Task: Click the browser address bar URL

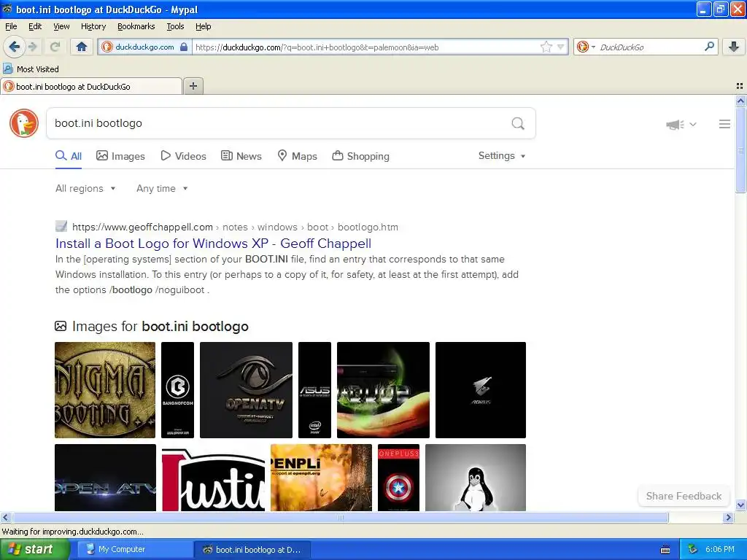Action: point(367,47)
